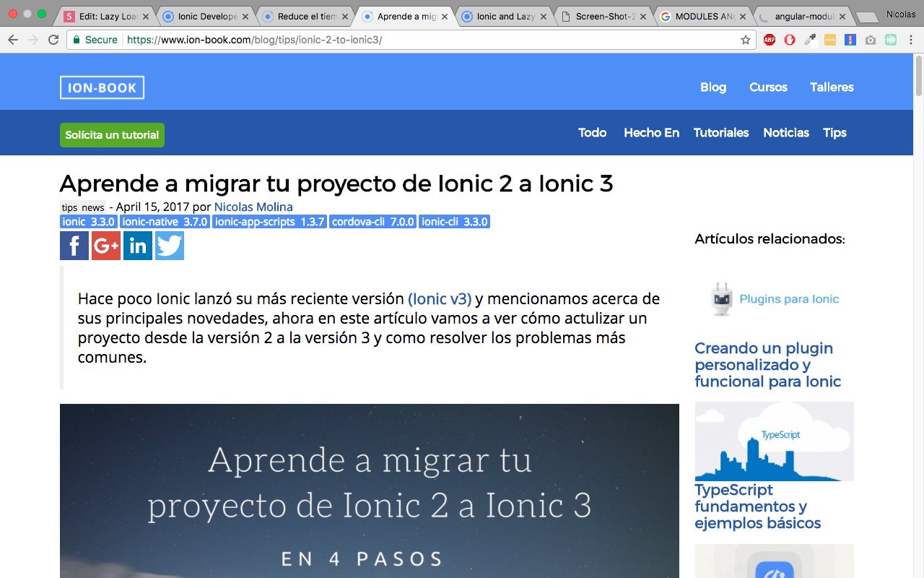Viewport: 924px width, 578px height.
Task: Switch to the 'MODULES AN' Google tab
Action: (x=702, y=16)
